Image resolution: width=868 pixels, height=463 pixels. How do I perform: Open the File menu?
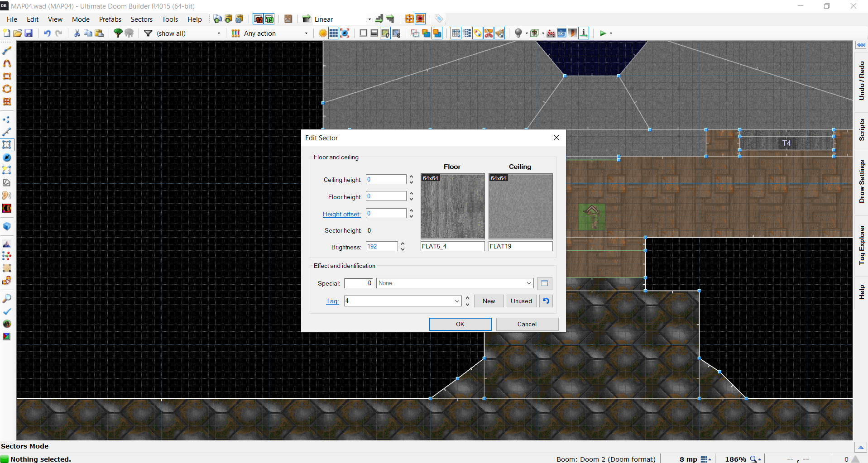pyautogui.click(x=12, y=19)
